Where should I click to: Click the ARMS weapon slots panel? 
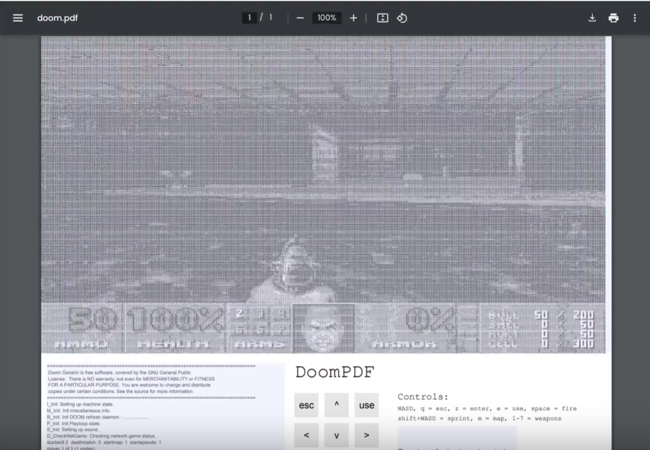tap(260, 328)
